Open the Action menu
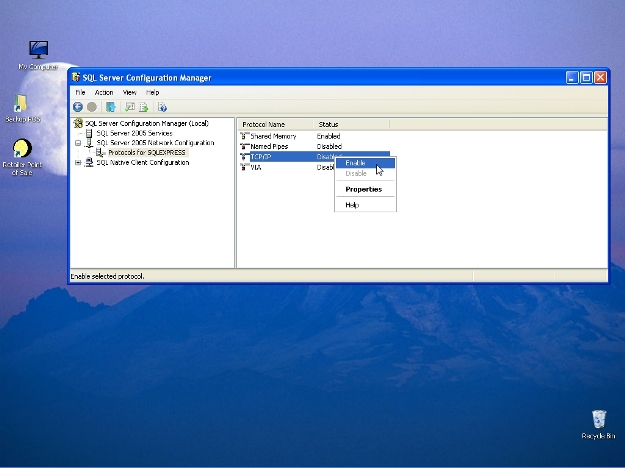Screen dimensions: 625x468 104,92
